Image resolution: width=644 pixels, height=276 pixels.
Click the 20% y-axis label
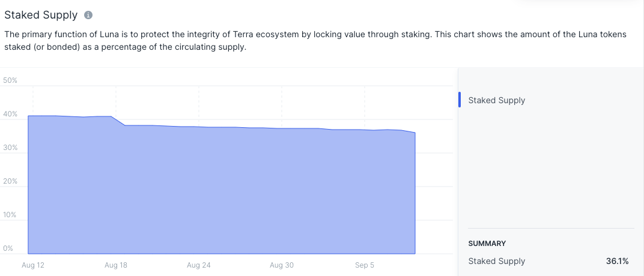10,181
